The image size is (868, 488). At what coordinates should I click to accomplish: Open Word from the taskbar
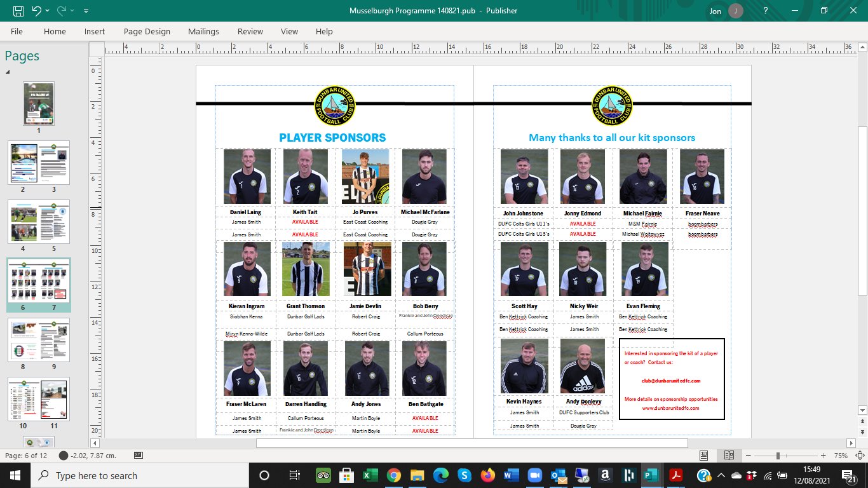(x=511, y=475)
